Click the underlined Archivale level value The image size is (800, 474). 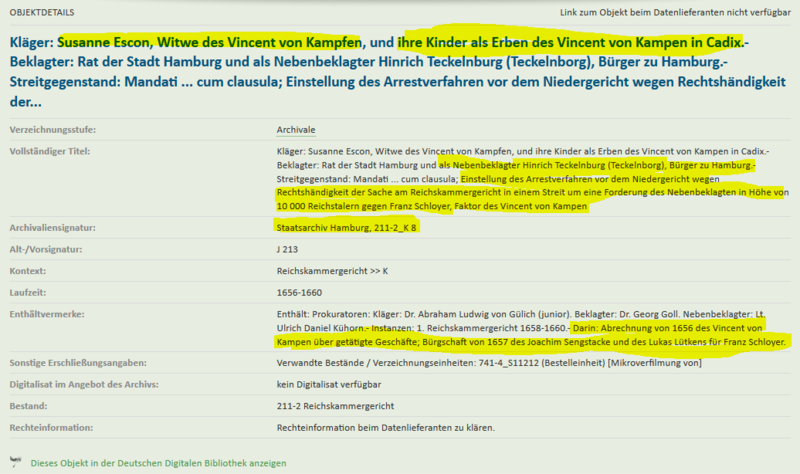tap(296, 131)
